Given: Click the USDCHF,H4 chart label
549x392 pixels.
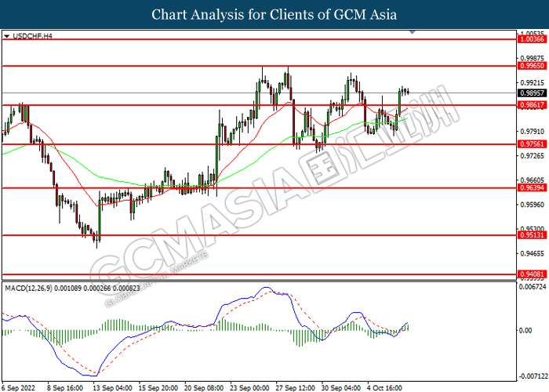Looking at the screenshot, I should pyautogui.click(x=32, y=36).
